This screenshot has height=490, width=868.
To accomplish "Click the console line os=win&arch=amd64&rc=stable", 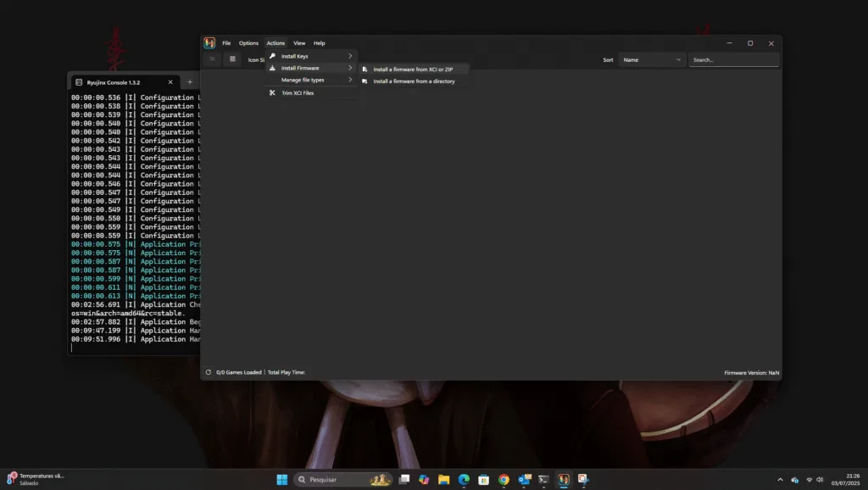I will pyautogui.click(x=128, y=314).
